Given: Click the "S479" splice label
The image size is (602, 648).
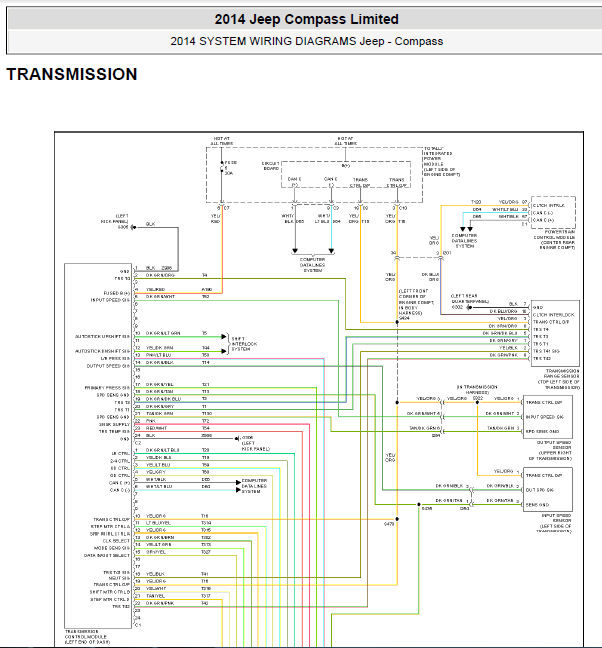Looking at the screenshot, I should (x=389, y=524).
